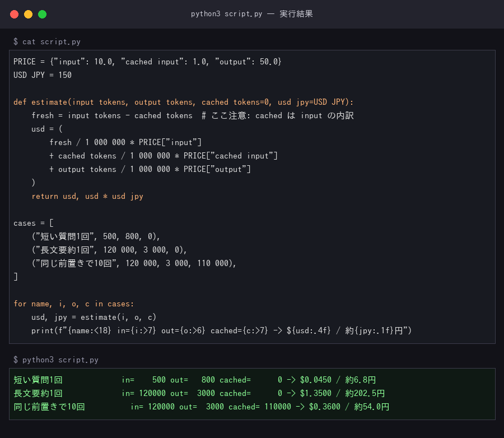Click the "def estimate(" function signature line
This screenshot has width=504, height=438.
pos(184,102)
